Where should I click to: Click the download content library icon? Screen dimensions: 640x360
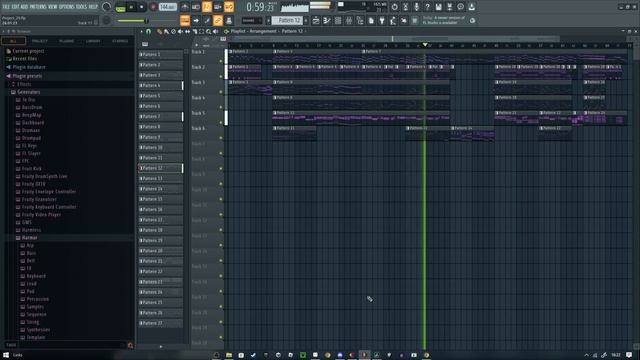(471, 7)
